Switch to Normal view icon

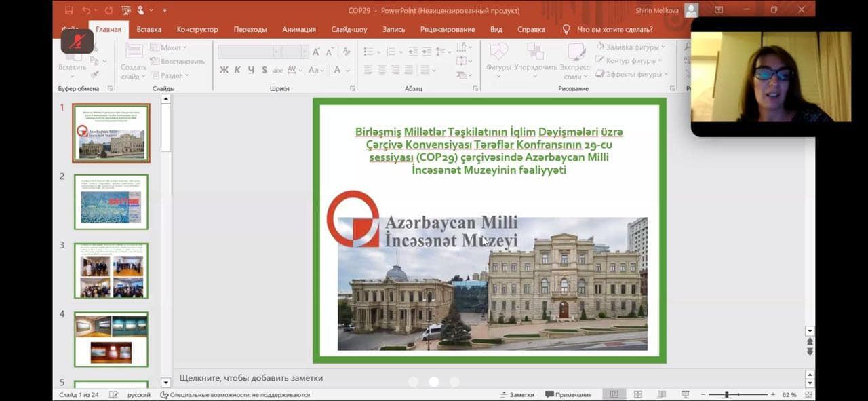point(614,394)
